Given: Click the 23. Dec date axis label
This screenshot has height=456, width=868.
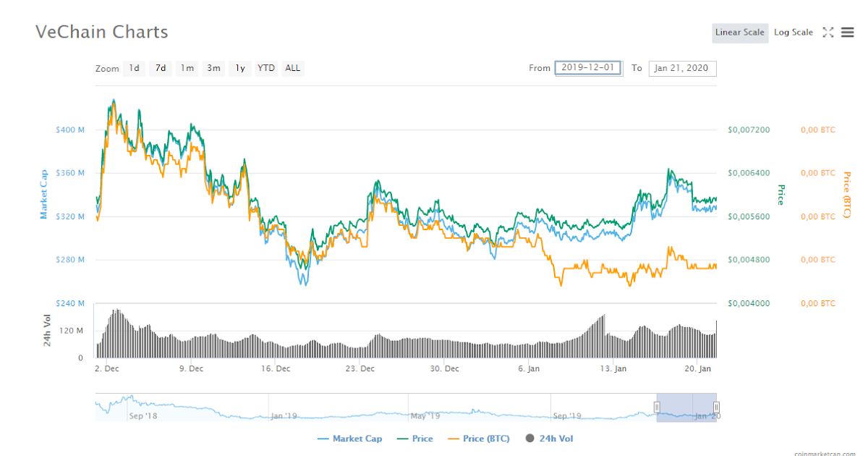Looking at the screenshot, I should click(x=359, y=368).
